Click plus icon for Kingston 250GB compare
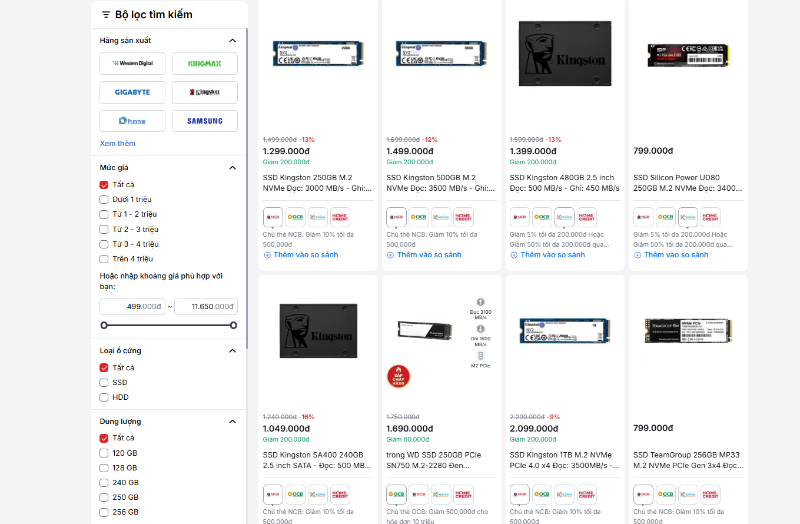Screen dimensions: 800x524 [267, 255]
